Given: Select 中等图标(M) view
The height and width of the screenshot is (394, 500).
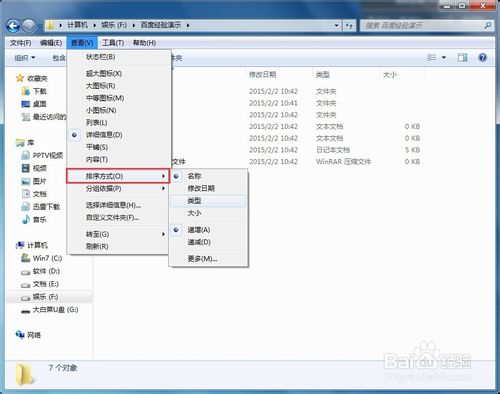Looking at the screenshot, I should coord(119,98).
